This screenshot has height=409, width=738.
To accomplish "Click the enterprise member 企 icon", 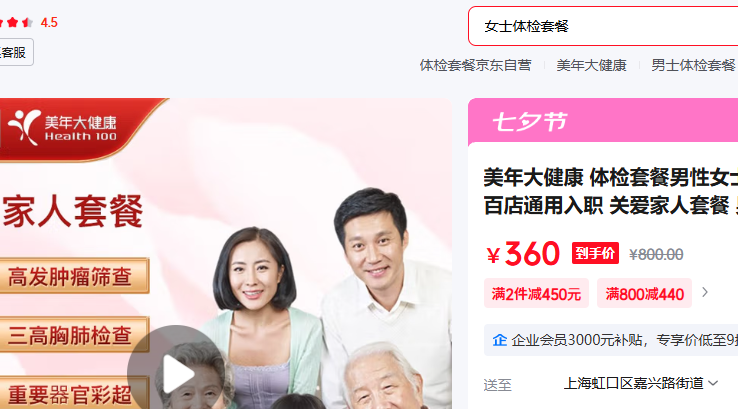I will click(499, 340).
